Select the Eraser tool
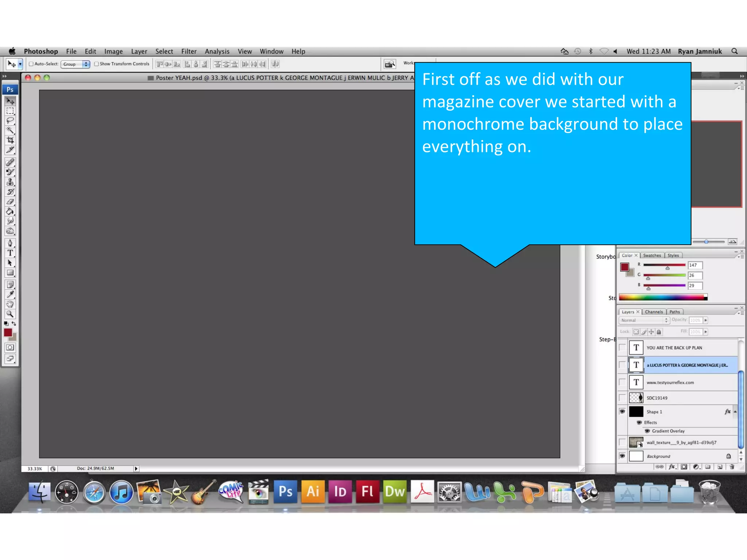This screenshot has width=747, height=560. click(x=10, y=202)
